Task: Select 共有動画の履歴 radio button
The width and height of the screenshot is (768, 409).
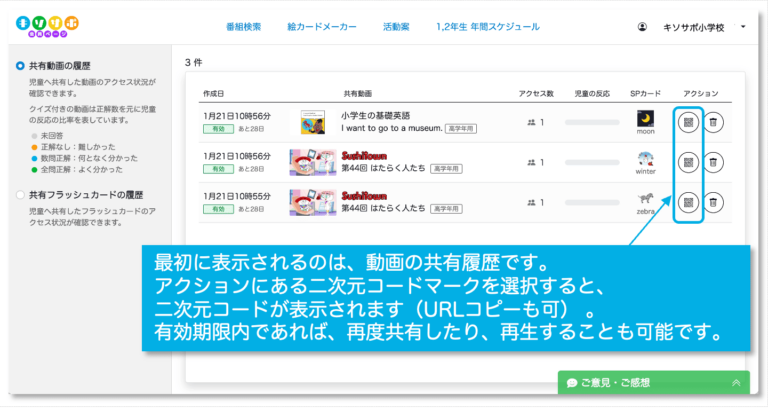Action: [20, 66]
